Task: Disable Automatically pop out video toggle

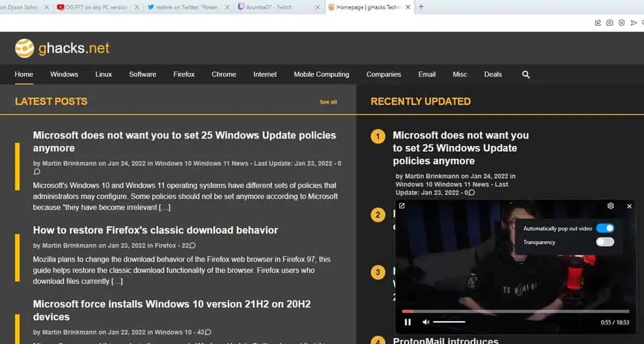Action: pos(605,229)
